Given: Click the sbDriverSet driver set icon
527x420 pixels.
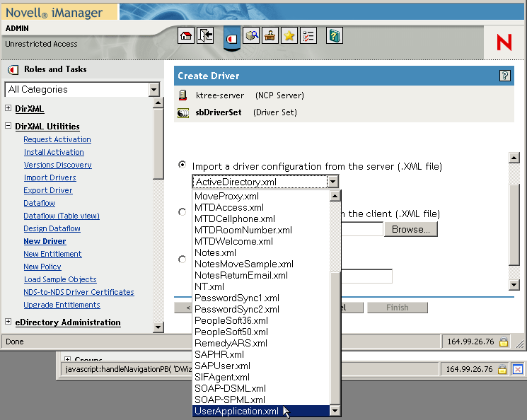Looking at the screenshot, I should 183,113.
